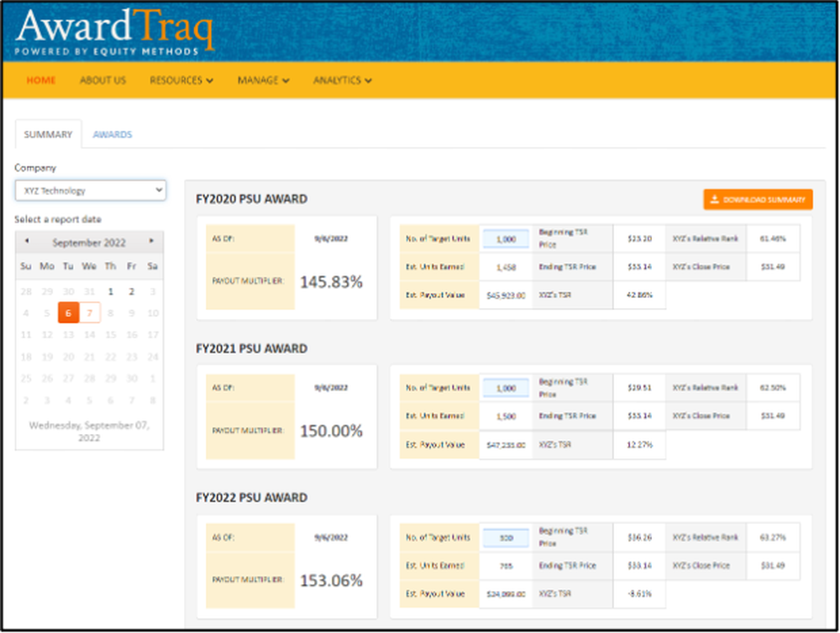Viewport: 840px width, 633px height.
Task: Open the Analytics dropdown menu
Action: point(341,81)
